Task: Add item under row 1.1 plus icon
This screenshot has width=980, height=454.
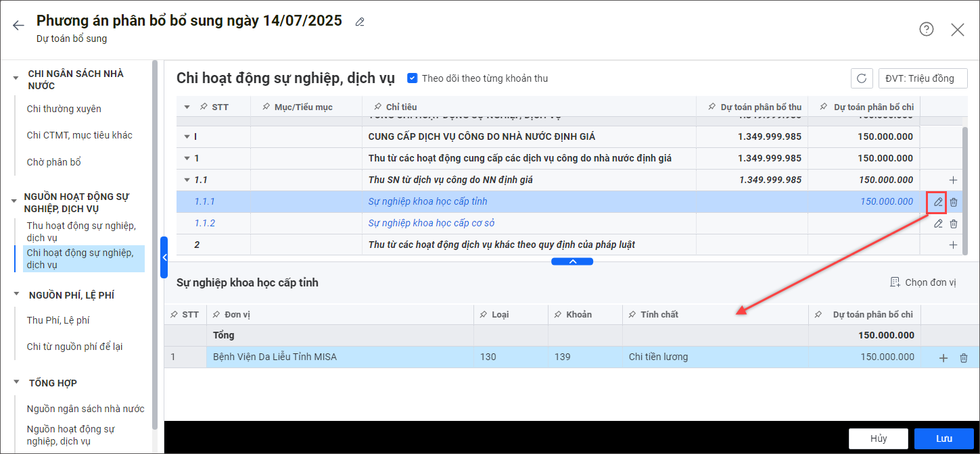Action: point(953,180)
